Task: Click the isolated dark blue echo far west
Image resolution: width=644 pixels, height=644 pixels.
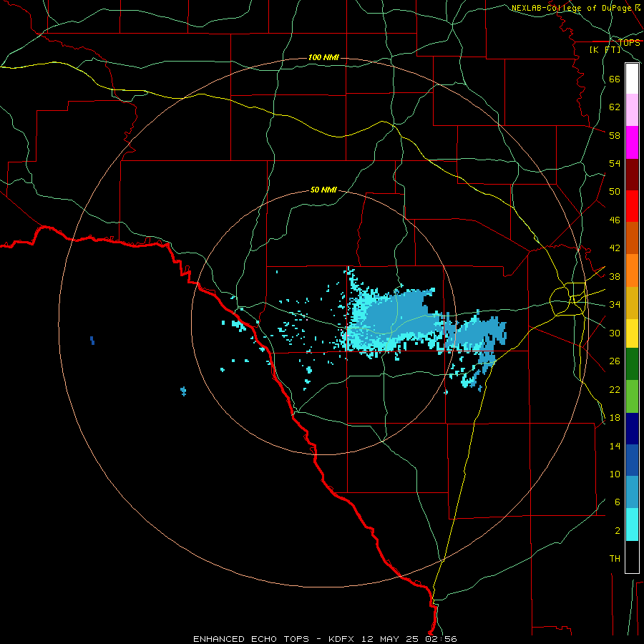Action: pos(92,341)
